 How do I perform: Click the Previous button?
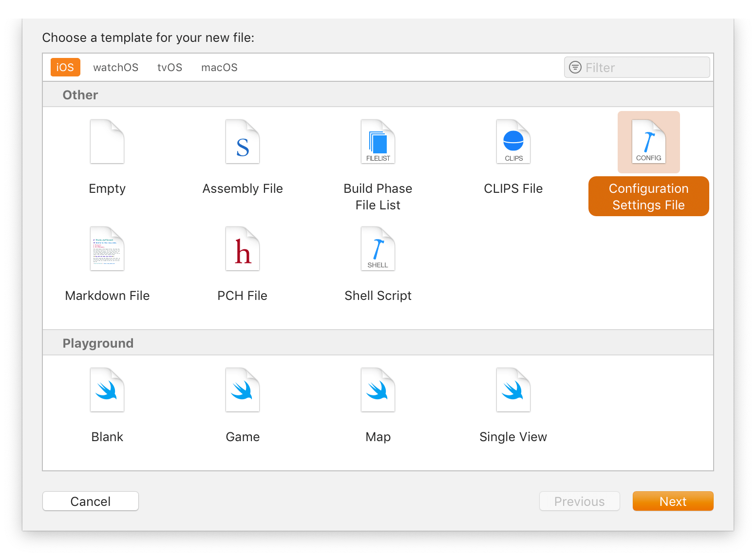click(579, 501)
